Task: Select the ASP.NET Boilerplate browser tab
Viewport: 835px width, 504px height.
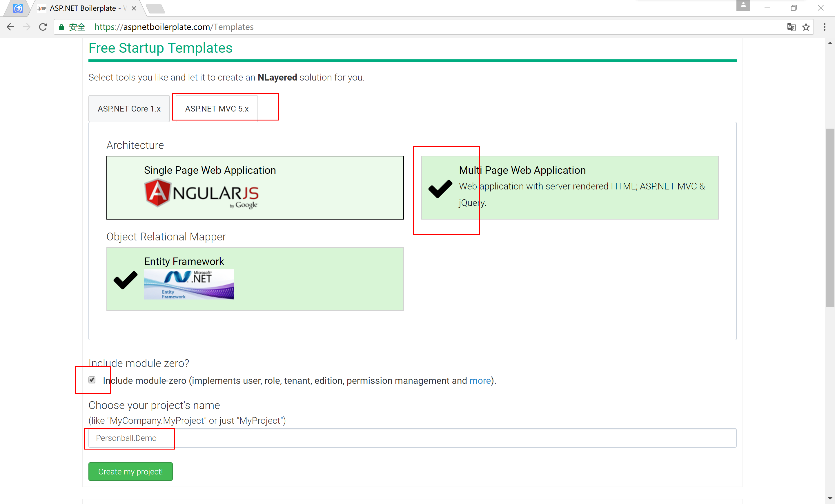Action: 88,8
